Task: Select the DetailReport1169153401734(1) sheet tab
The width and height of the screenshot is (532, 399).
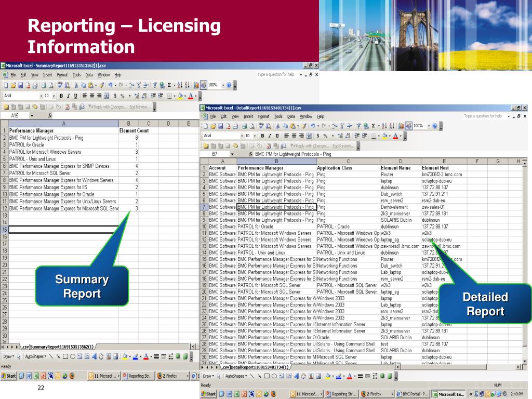Action: click(x=256, y=367)
